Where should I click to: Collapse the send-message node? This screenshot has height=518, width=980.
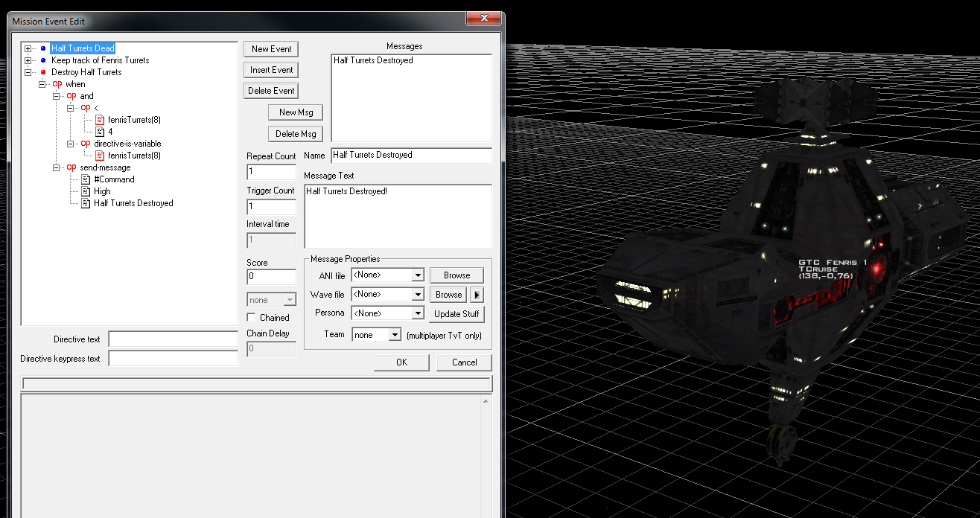coord(57,167)
